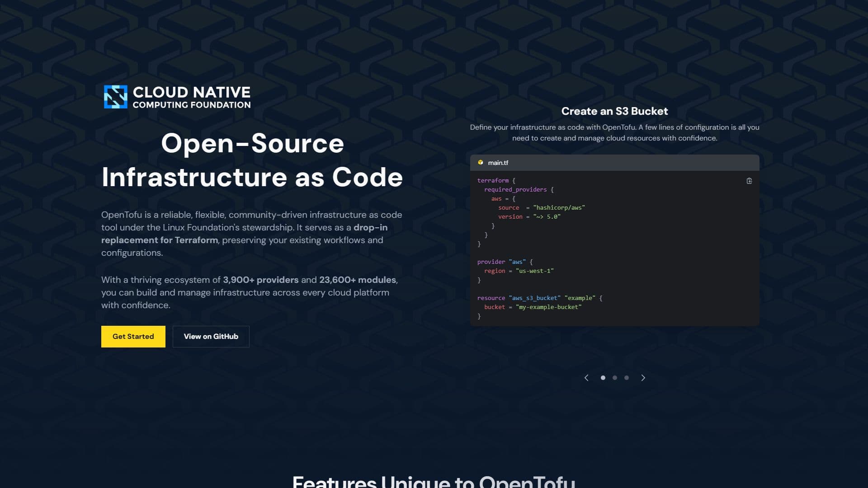Click the 'Define your infrastructure as code' description
This screenshot has height=488, width=868.
(615, 133)
